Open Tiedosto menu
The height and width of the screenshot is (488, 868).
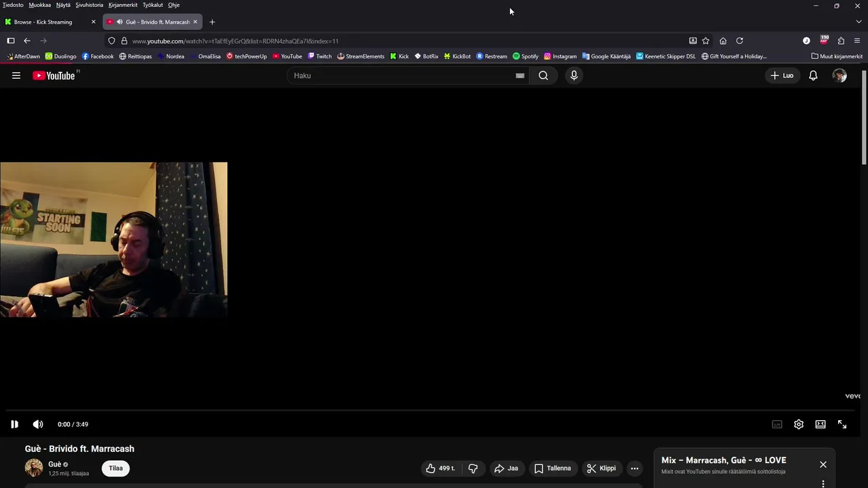pos(13,5)
